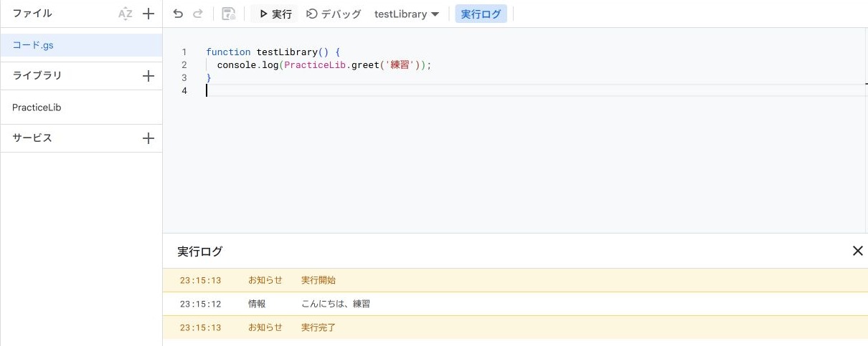
Task: Select the 実行完了 log row
Action: 515,327
